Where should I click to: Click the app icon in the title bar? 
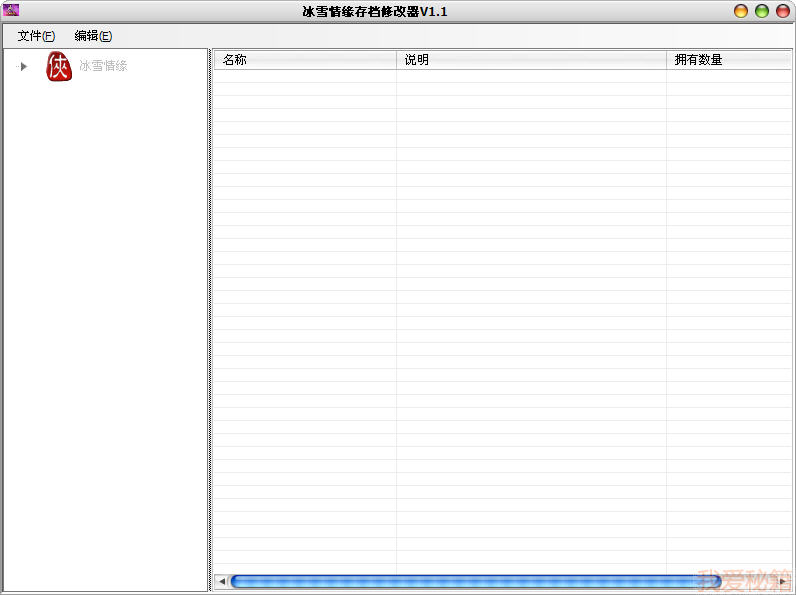pos(12,11)
